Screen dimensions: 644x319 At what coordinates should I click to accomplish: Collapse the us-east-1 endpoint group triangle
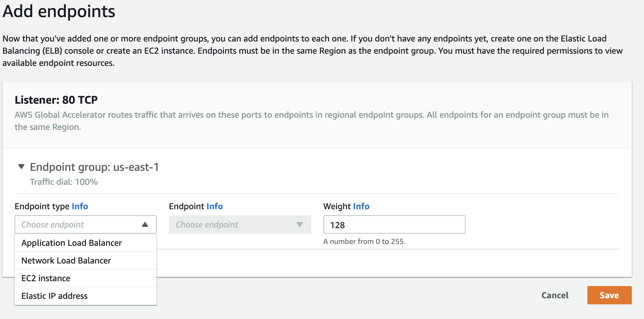point(21,167)
